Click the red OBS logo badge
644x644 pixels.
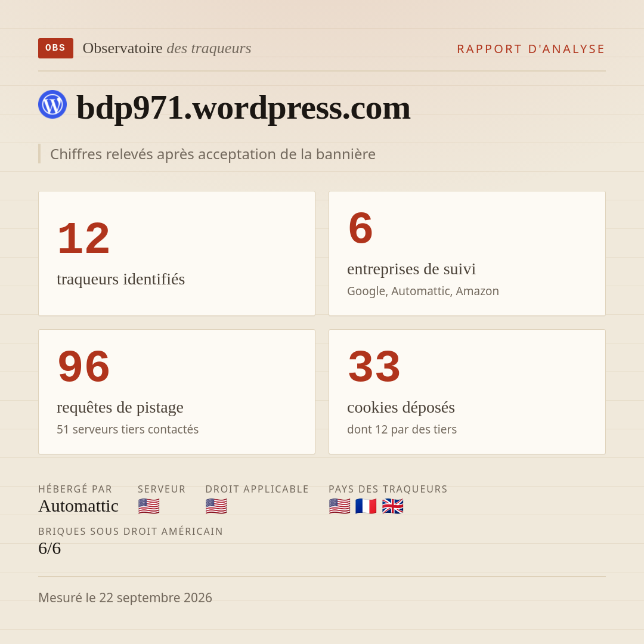pos(55,48)
